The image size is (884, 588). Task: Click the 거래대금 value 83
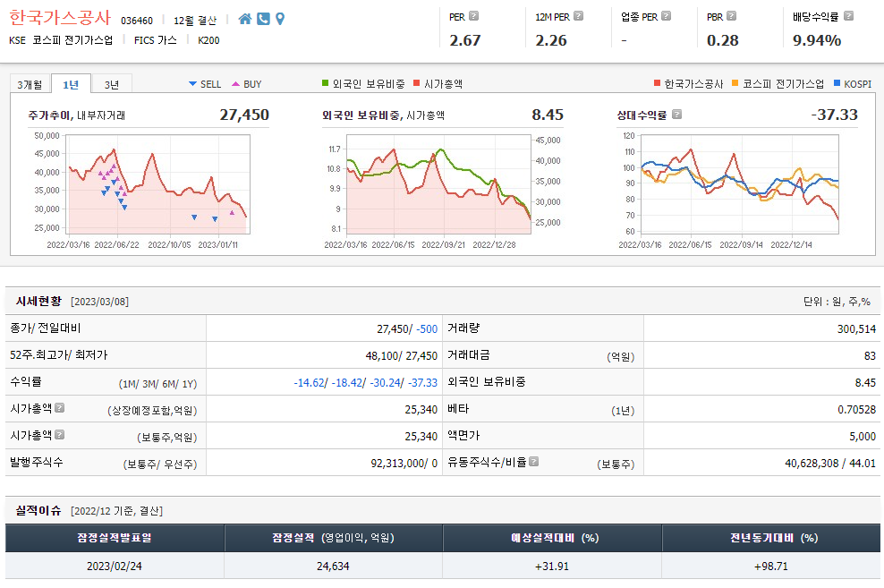point(870,355)
